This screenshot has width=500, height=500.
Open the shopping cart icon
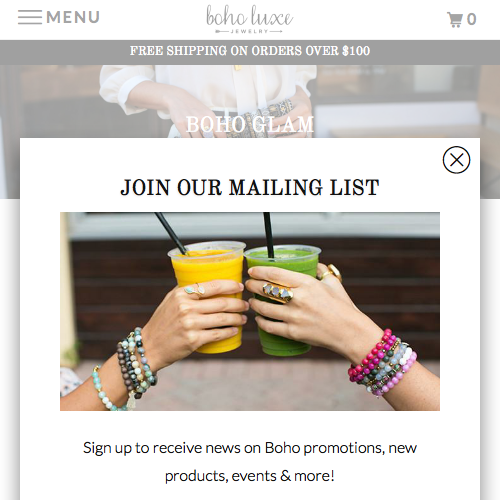[455, 19]
